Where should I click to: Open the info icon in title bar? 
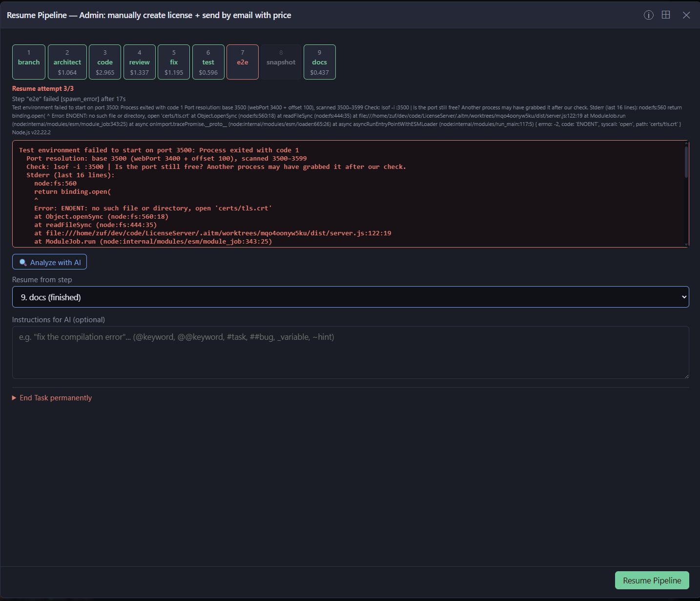[x=648, y=15]
